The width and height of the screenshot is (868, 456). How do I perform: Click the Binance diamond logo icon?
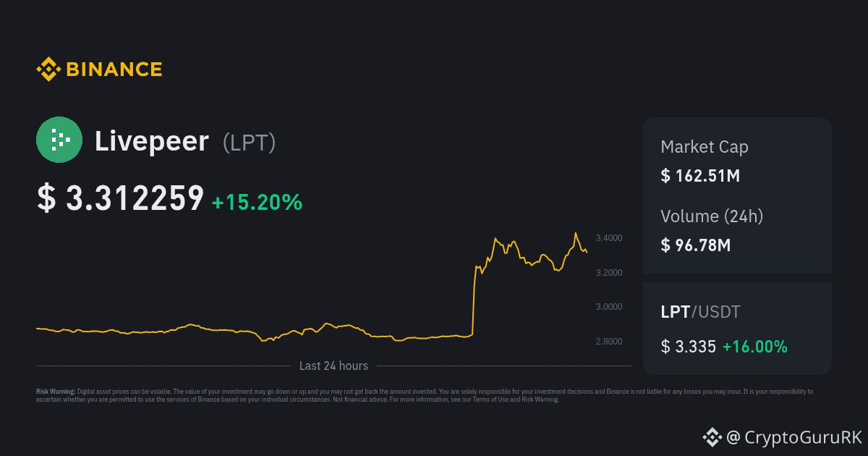click(x=48, y=69)
